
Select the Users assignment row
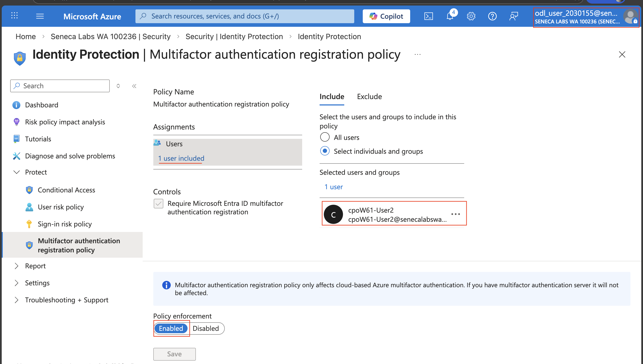228,152
